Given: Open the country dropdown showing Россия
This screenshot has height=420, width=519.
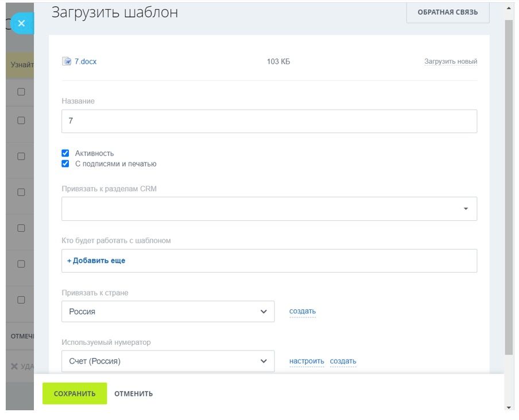Looking at the screenshot, I should pyautogui.click(x=168, y=312).
